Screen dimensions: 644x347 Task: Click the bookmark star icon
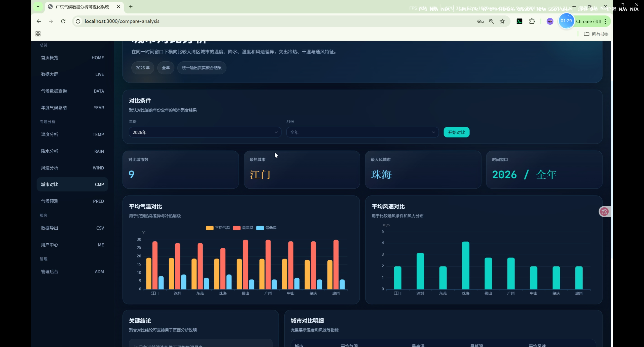click(502, 21)
